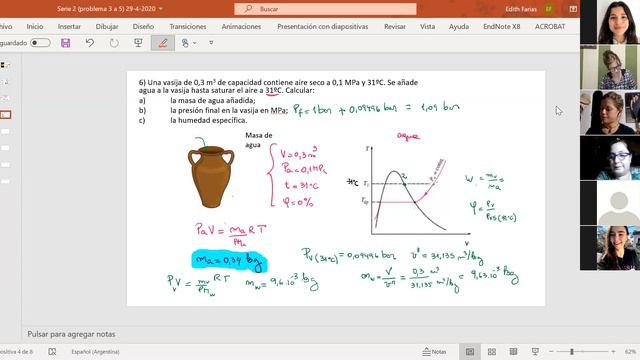Click the Edith Farias account name
The height and width of the screenshot is (360, 640).
[x=521, y=9]
